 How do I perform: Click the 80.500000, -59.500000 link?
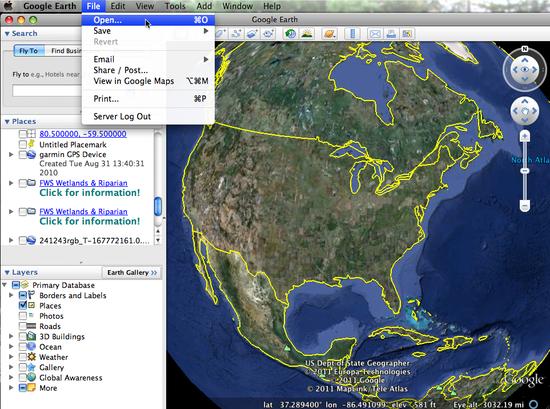point(83,134)
